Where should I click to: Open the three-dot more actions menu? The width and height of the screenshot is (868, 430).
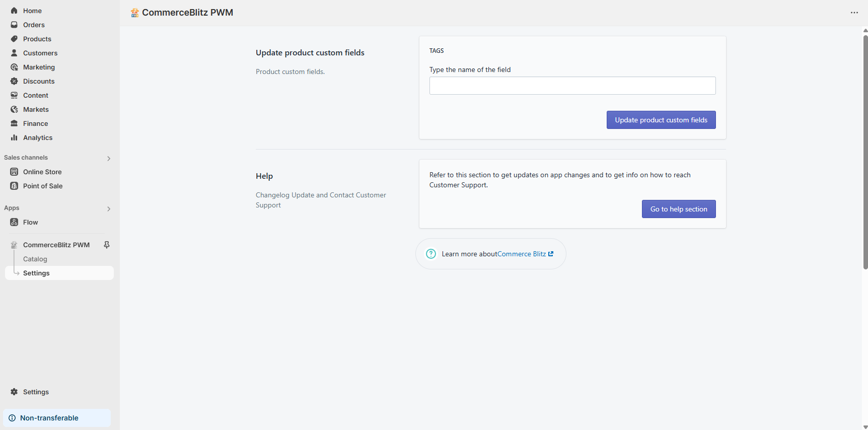(854, 13)
